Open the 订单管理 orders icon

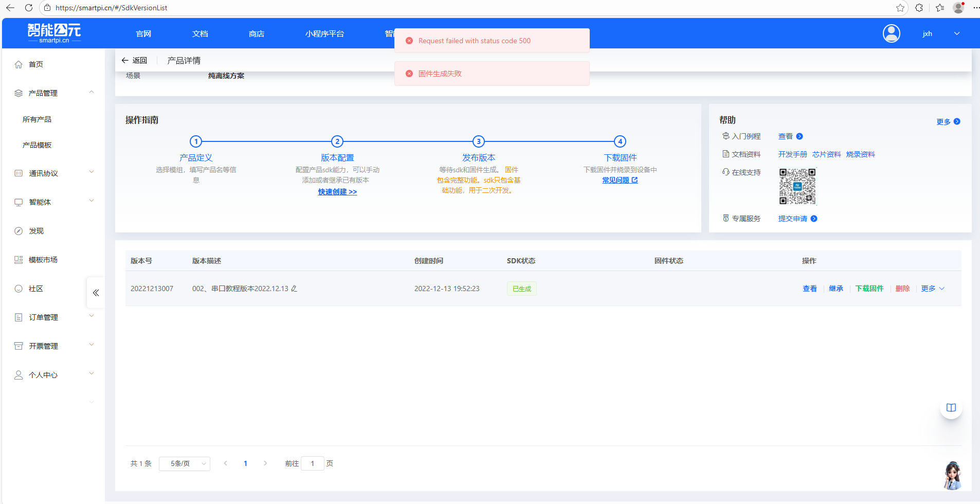(19, 317)
